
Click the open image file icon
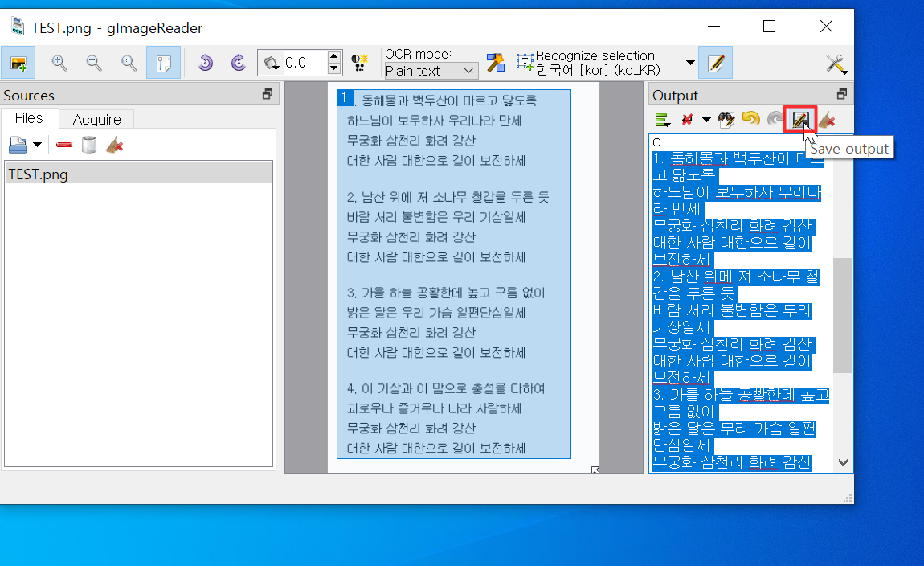click(18, 145)
